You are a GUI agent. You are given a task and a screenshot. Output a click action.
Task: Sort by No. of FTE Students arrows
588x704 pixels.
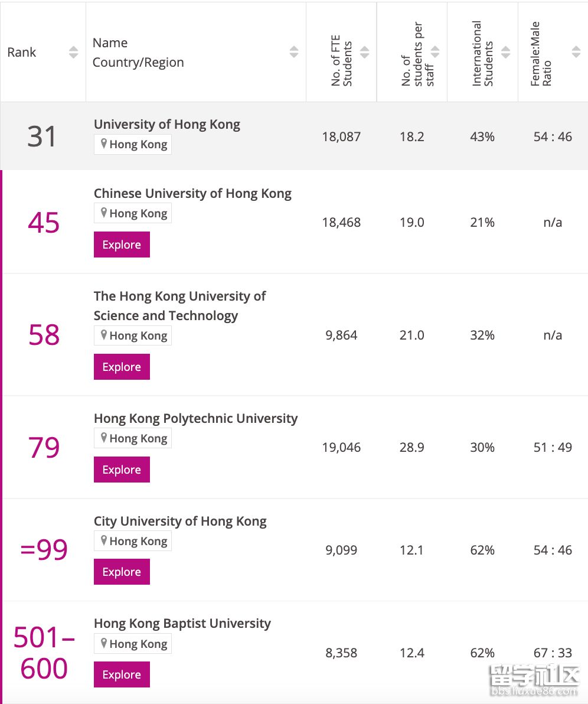point(364,52)
